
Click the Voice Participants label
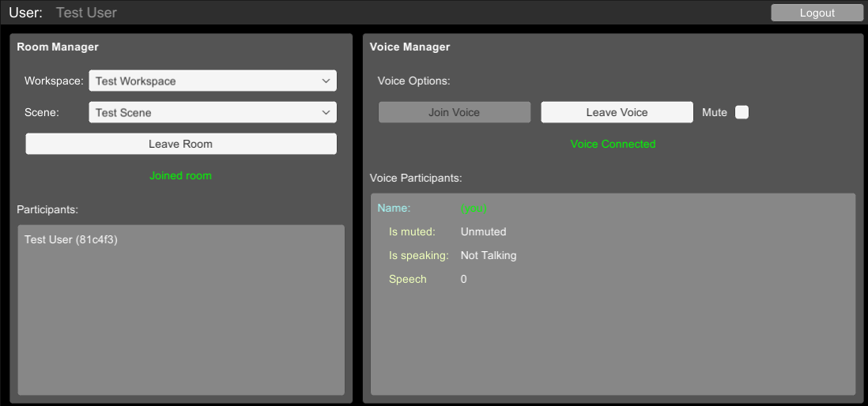416,178
